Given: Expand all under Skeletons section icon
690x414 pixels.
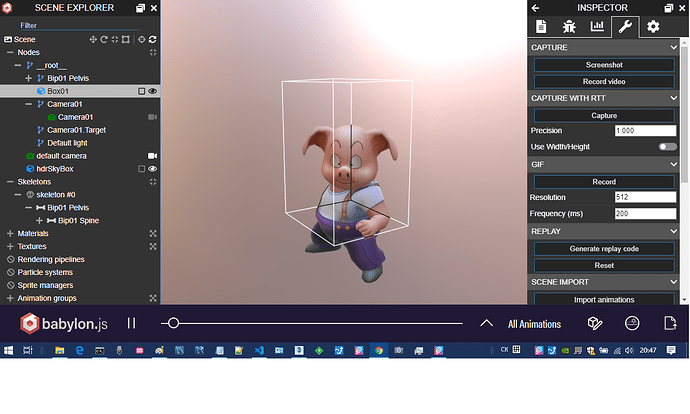Looking at the screenshot, I should 153,182.
